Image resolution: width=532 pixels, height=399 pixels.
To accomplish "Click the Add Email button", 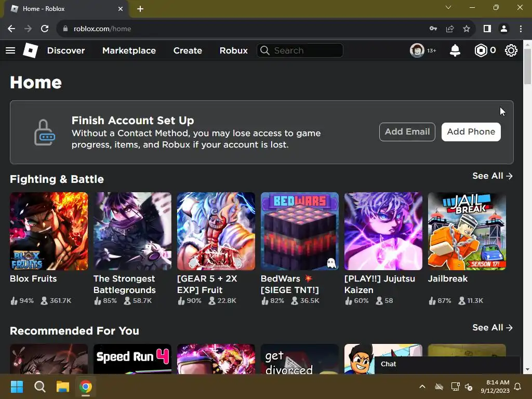I will click(407, 131).
